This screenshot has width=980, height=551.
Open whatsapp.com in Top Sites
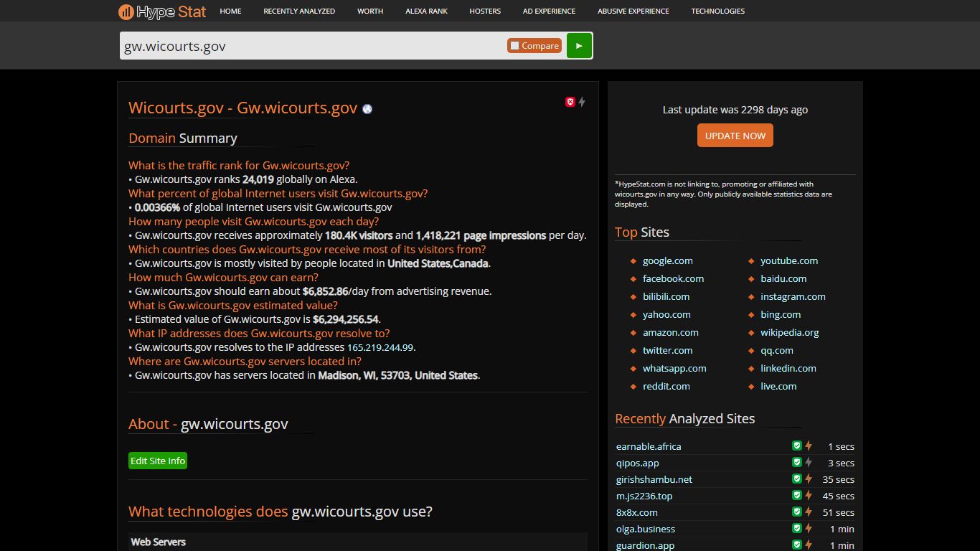click(674, 368)
